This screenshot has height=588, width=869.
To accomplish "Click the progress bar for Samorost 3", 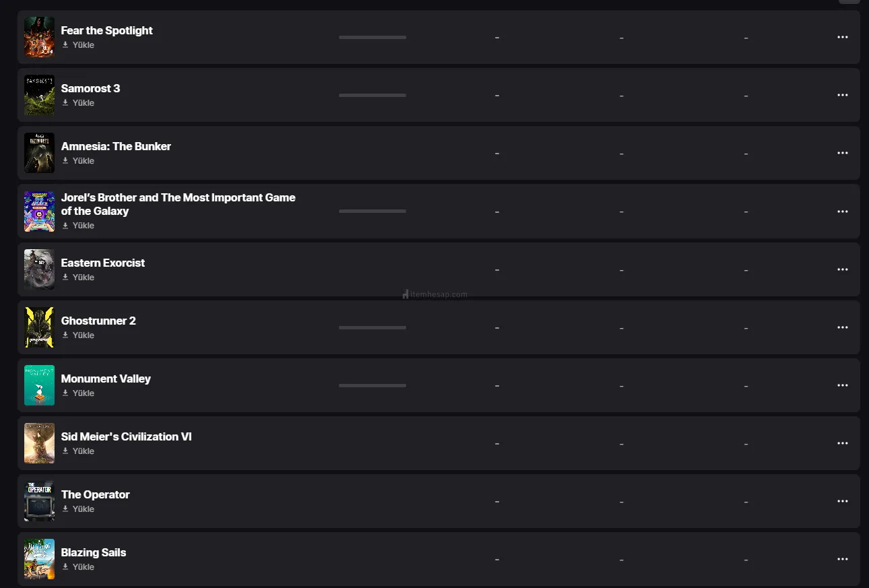I will (x=373, y=95).
